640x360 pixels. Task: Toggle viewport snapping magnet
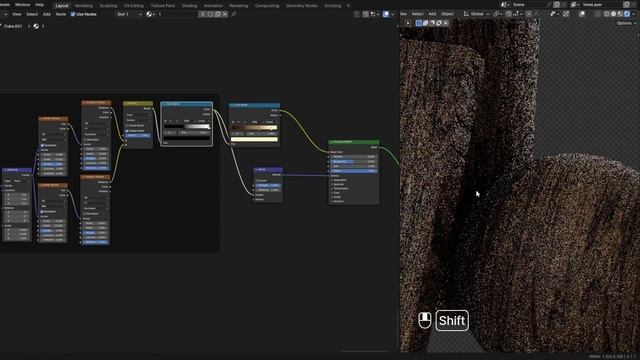point(509,14)
